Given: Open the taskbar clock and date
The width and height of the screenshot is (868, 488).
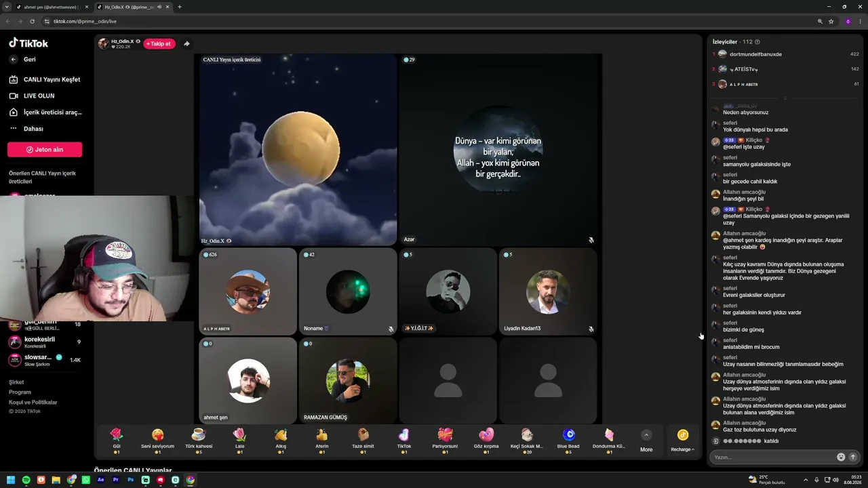Looking at the screenshot, I should pos(853,480).
